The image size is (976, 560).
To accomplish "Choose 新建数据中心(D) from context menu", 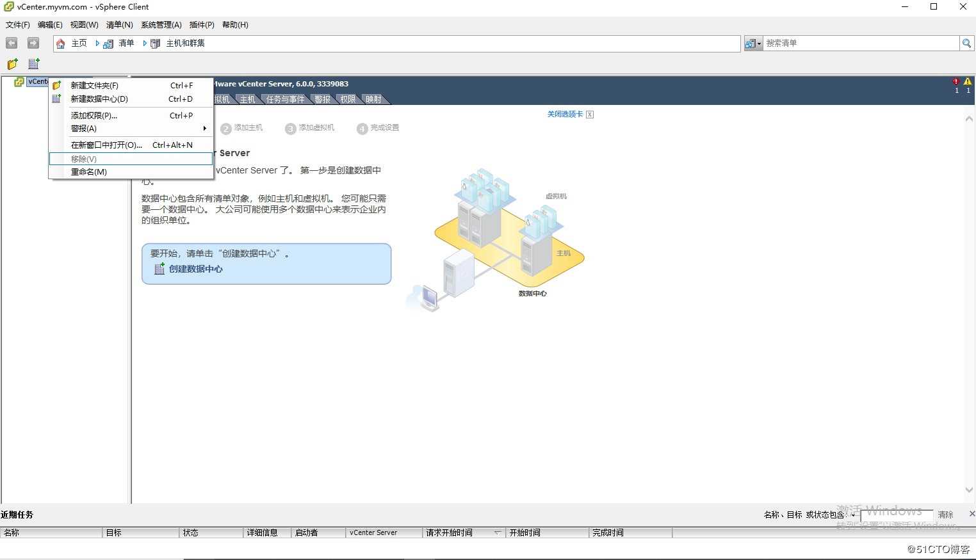I will click(x=131, y=99).
